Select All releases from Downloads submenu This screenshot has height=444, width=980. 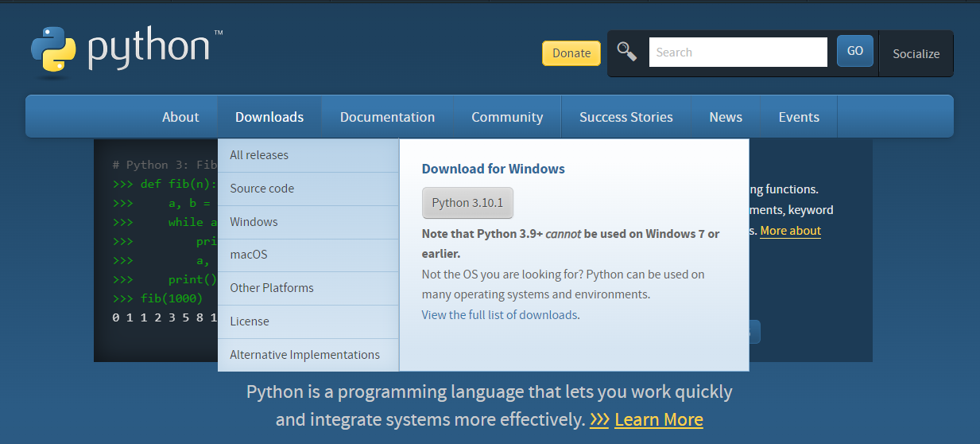308,155
